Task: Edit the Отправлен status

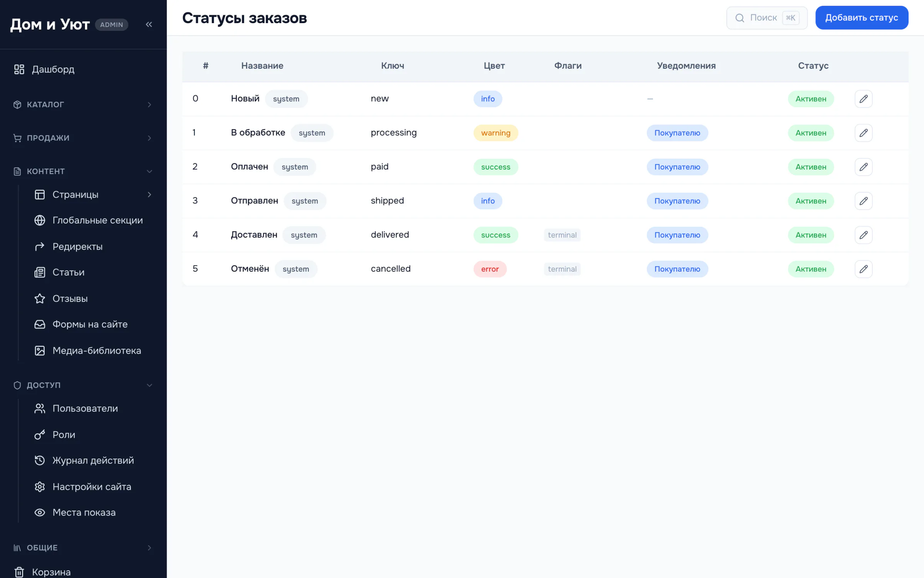Action: [x=864, y=201]
